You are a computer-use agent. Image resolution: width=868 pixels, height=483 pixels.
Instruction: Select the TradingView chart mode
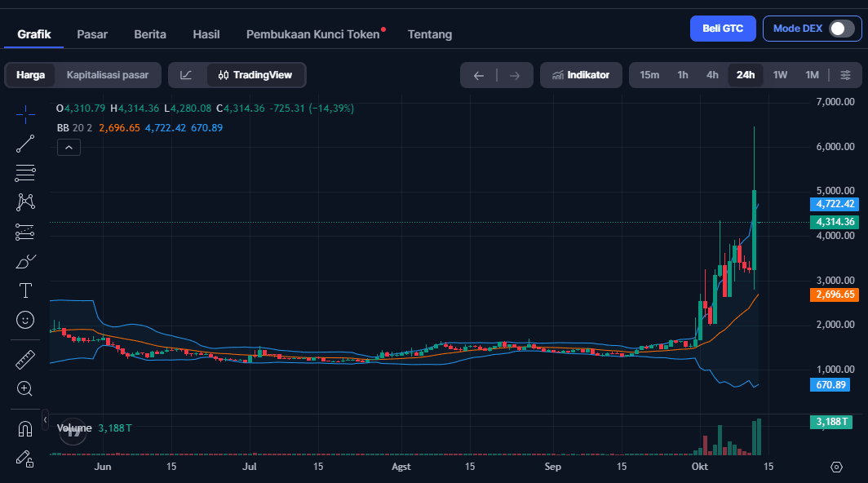255,75
